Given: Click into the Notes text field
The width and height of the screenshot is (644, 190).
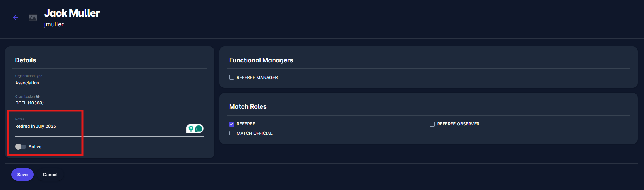Looking at the screenshot, I should (x=97, y=127).
